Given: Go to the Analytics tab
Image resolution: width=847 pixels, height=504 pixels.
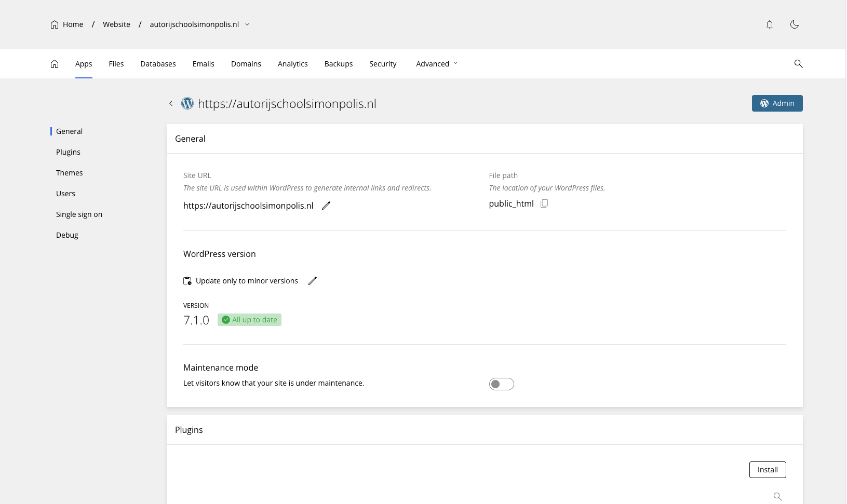Looking at the screenshot, I should pyautogui.click(x=293, y=64).
